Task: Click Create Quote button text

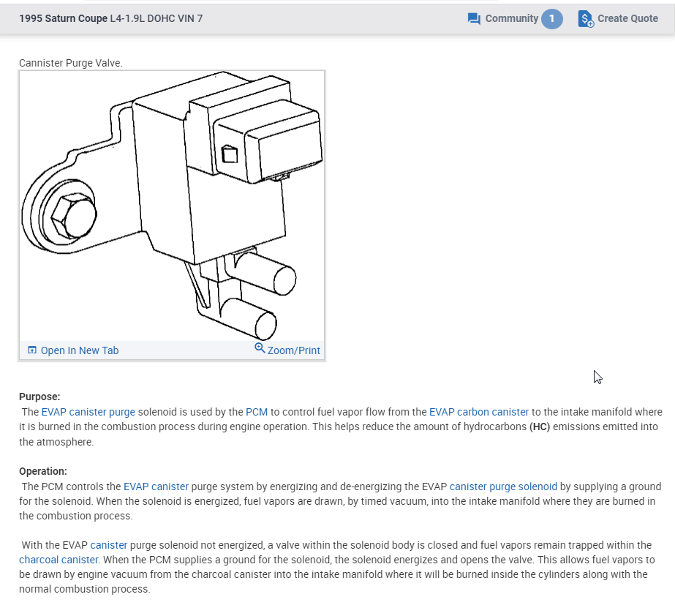Action: pyautogui.click(x=627, y=18)
